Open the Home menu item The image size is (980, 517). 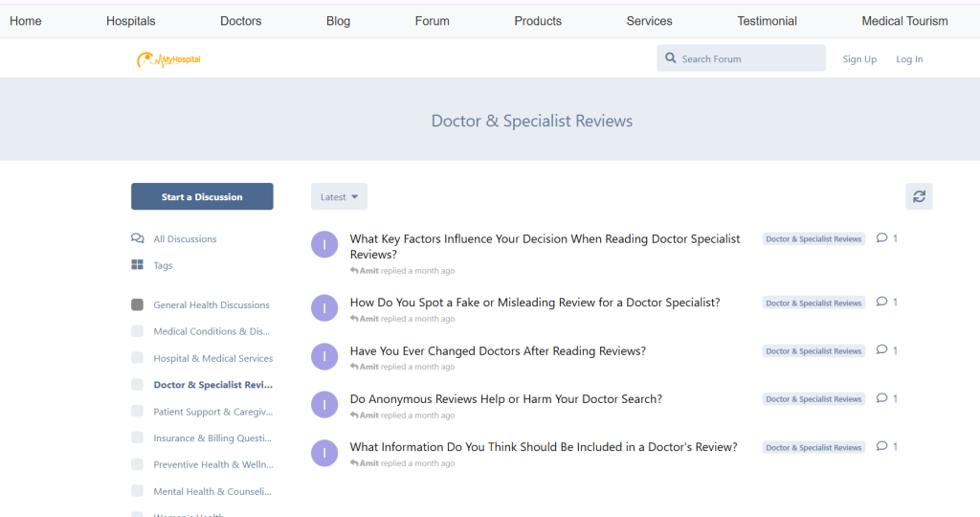[26, 21]
